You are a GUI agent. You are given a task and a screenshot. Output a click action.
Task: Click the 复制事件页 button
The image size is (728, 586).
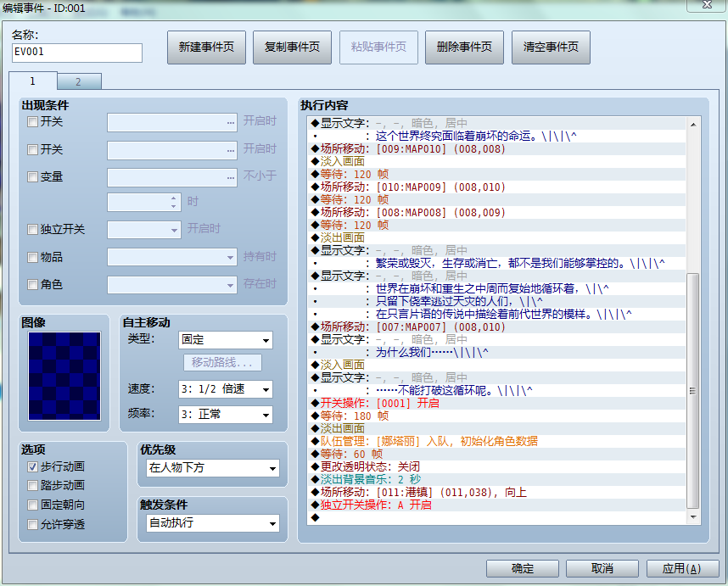click(x=292, y=47)
